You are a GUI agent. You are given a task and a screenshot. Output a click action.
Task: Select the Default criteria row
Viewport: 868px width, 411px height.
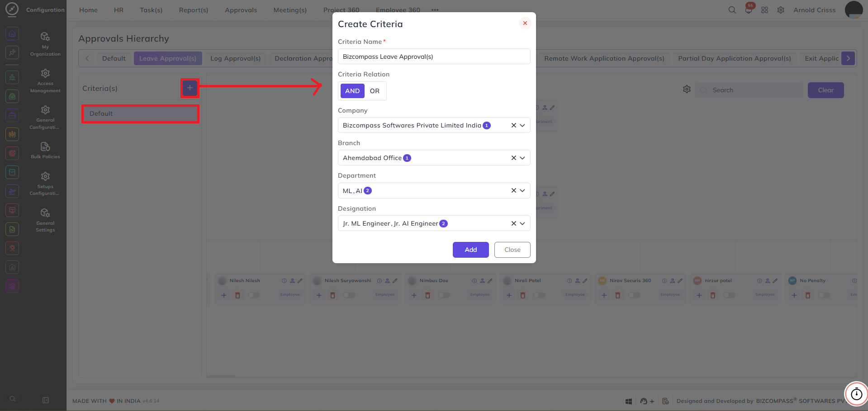140,113
